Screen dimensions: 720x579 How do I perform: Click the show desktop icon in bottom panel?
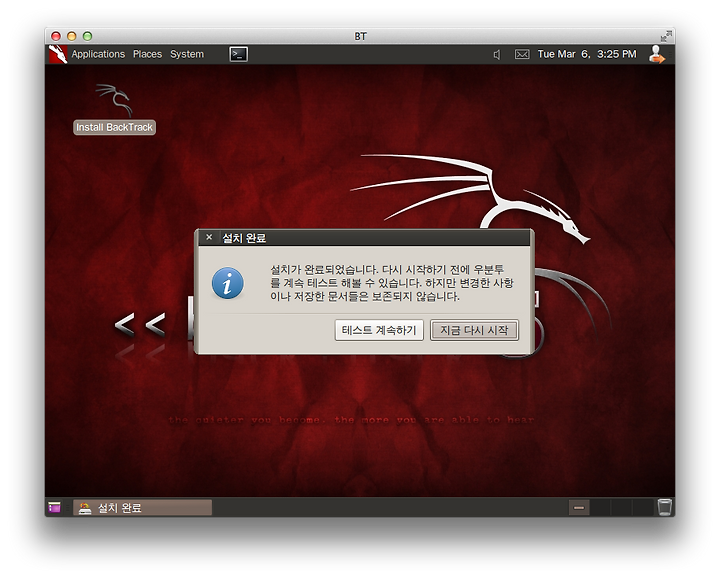click(x=55, y=507)
